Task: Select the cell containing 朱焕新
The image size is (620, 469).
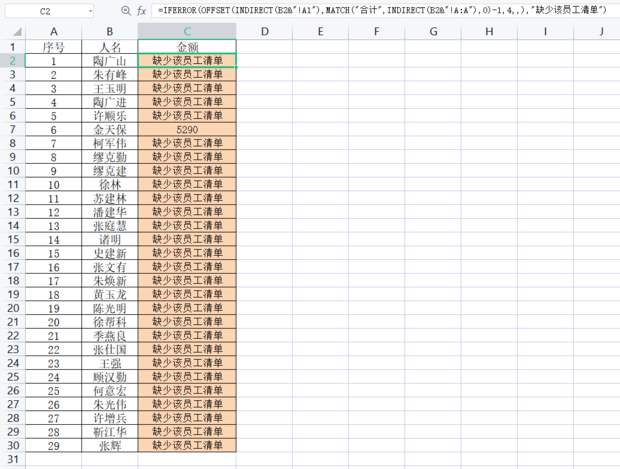Action: coord(110,280)
